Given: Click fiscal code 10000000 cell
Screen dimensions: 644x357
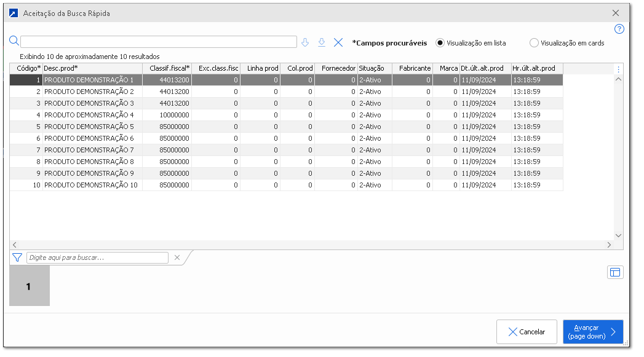Looking at the screenshot, I should (167, 115).
